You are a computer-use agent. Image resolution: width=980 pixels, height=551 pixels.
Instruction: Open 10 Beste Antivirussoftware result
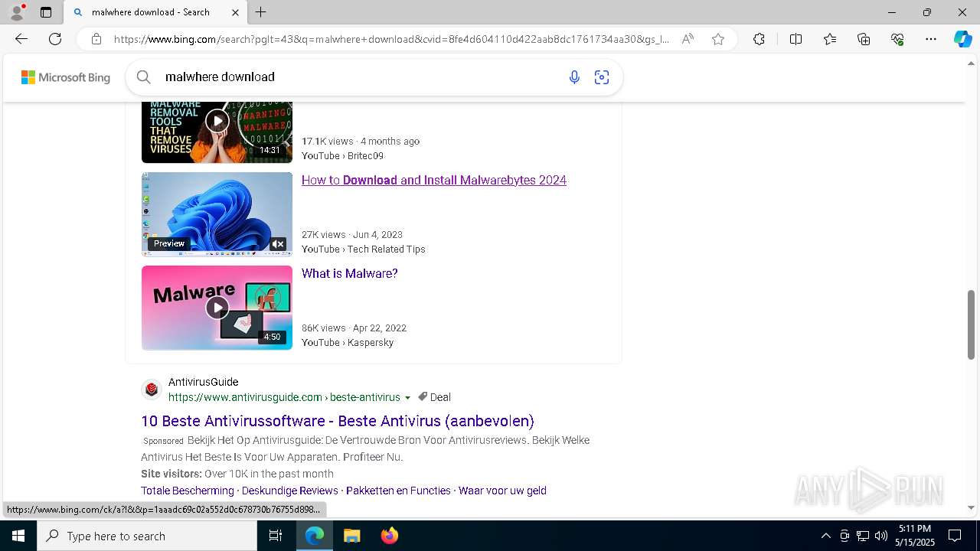pyautogui.click(x=338, y=421)
